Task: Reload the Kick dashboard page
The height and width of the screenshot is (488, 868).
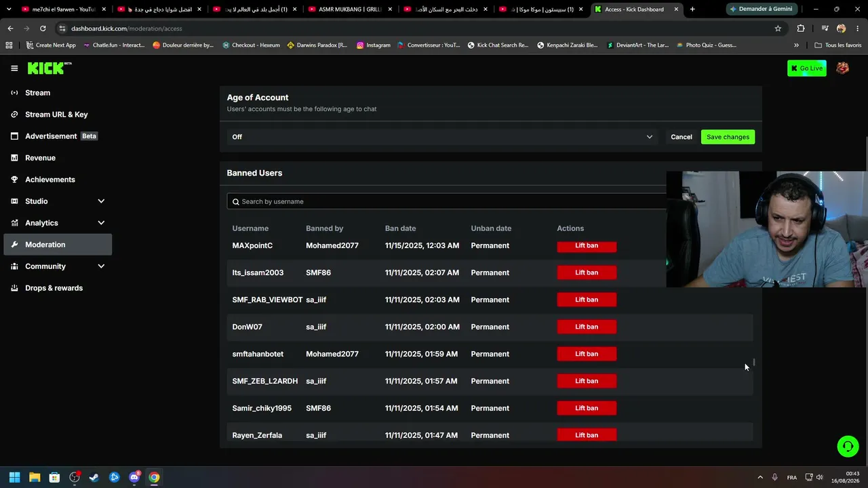Action: [x=43, y=28]
